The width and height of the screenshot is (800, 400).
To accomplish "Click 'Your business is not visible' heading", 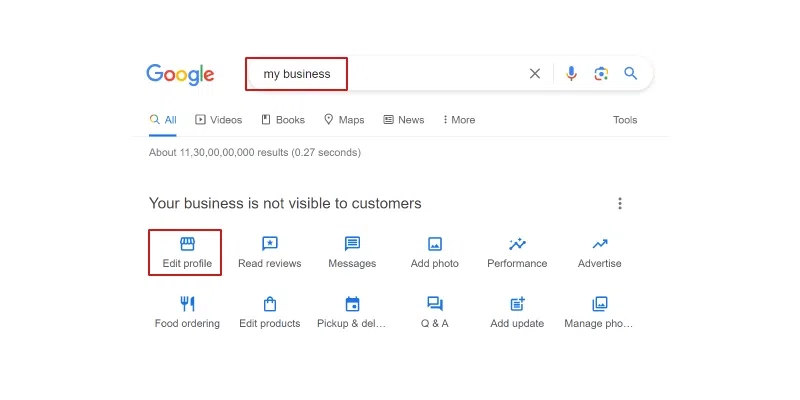I will [285, 204].
